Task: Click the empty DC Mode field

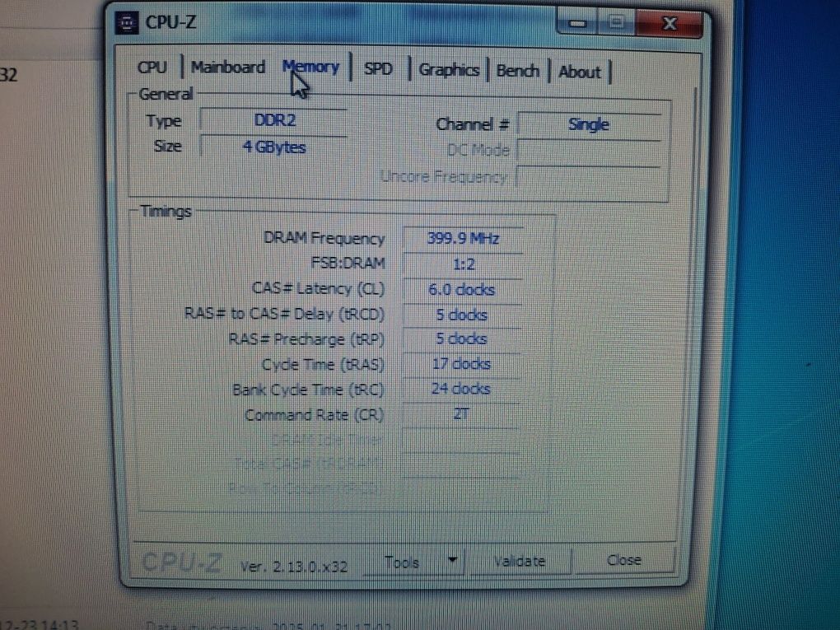Action: [x=588, y=151]
